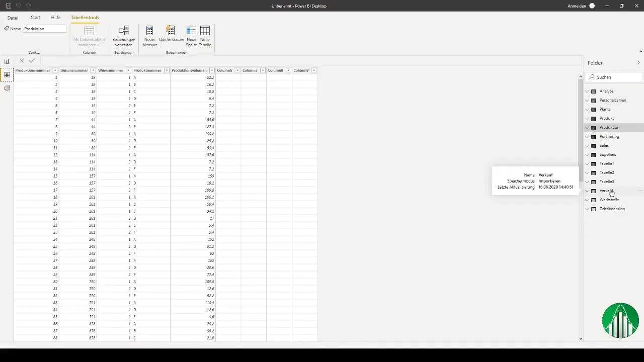
Task: Click the Redo arrow icon
Action: (x=29, y=6)
